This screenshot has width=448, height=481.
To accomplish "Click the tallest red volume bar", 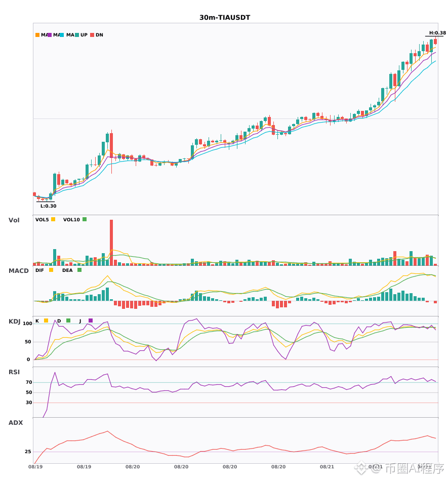I will point(111,243).
